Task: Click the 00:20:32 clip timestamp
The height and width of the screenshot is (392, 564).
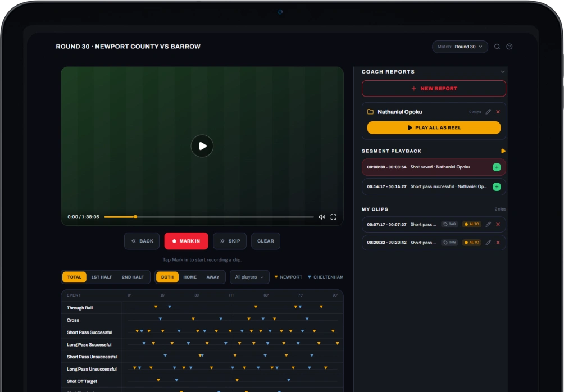Action: click(x=386, y=243)
